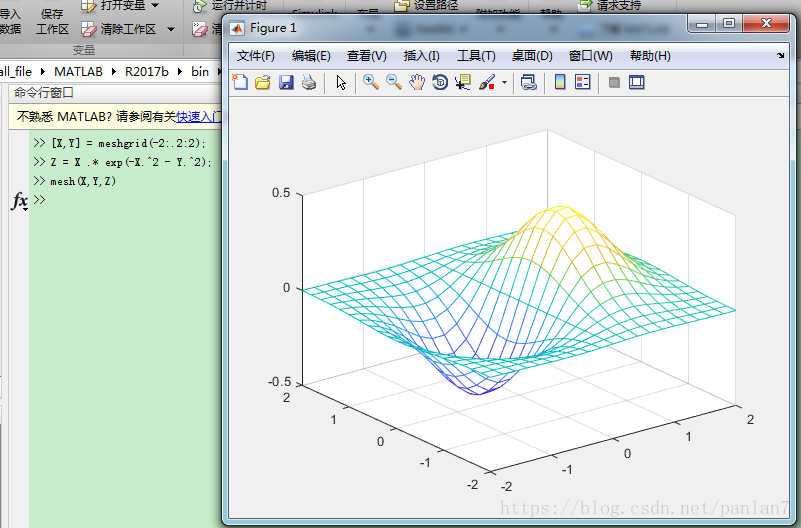Screen dimensions: 801x528
Task: Open the Brush tool color dropdown arrow
Action: pyautogui.click(x=504, y=83)
